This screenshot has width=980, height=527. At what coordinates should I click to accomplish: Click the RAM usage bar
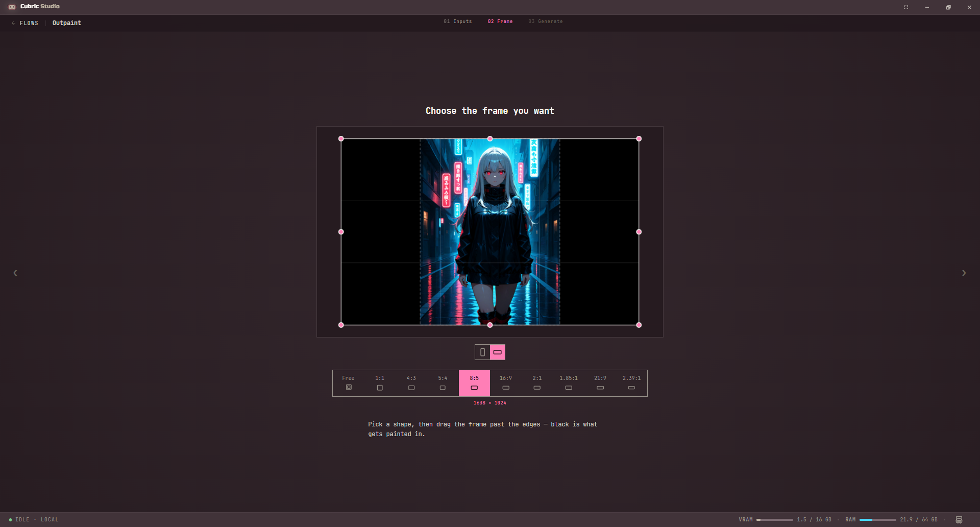coord(877,520)
